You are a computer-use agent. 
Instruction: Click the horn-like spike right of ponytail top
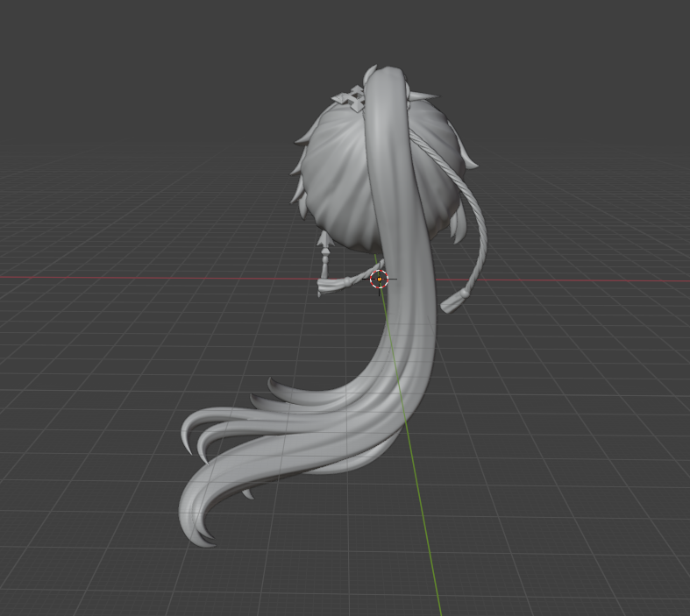pyautogui.click(x=425, y=95)
